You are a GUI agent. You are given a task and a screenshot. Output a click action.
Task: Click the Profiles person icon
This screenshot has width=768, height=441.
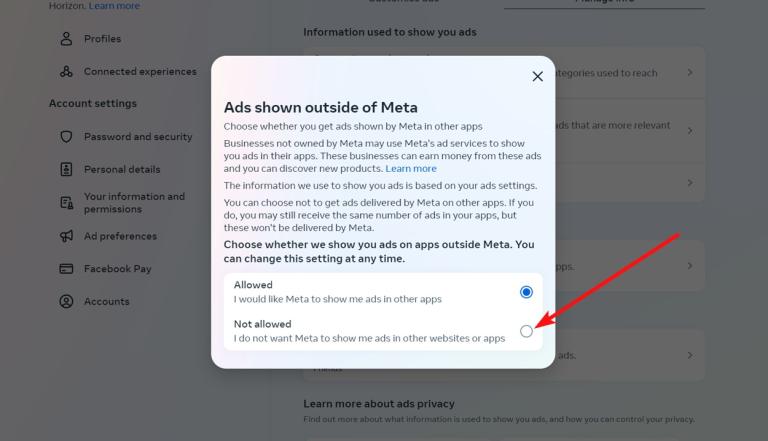(66, 39)
